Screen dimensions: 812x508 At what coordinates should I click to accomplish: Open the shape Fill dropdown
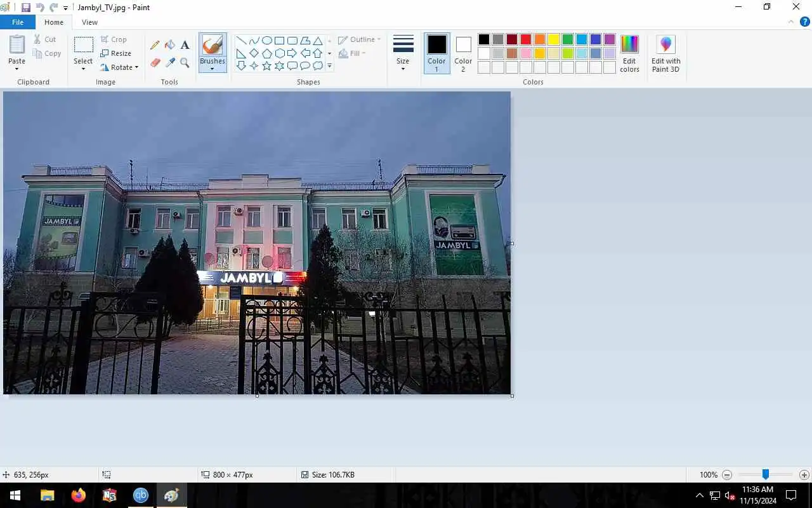[x=352, y=53]
